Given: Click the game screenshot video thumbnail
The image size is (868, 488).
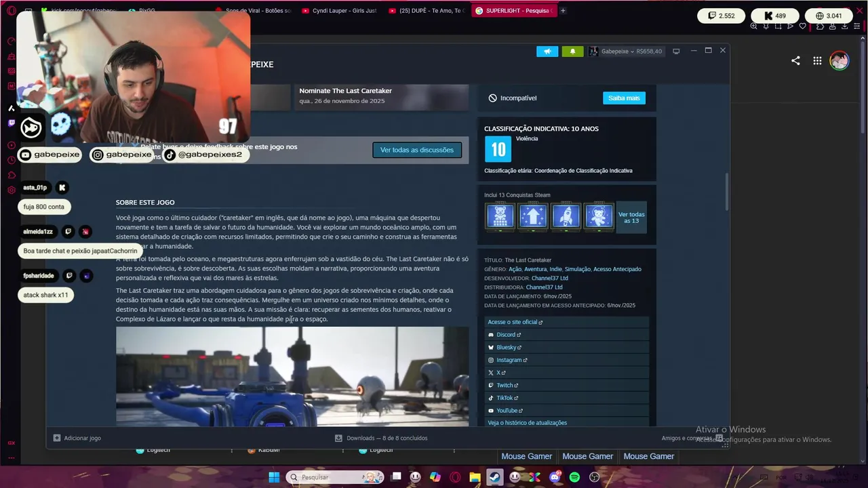Looking at the screenshot, I should 292,376.
